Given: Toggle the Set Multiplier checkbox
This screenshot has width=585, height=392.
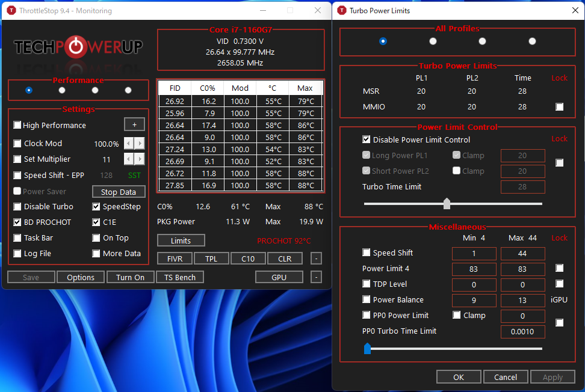Looking at the screenshot, I should (17, 159).
